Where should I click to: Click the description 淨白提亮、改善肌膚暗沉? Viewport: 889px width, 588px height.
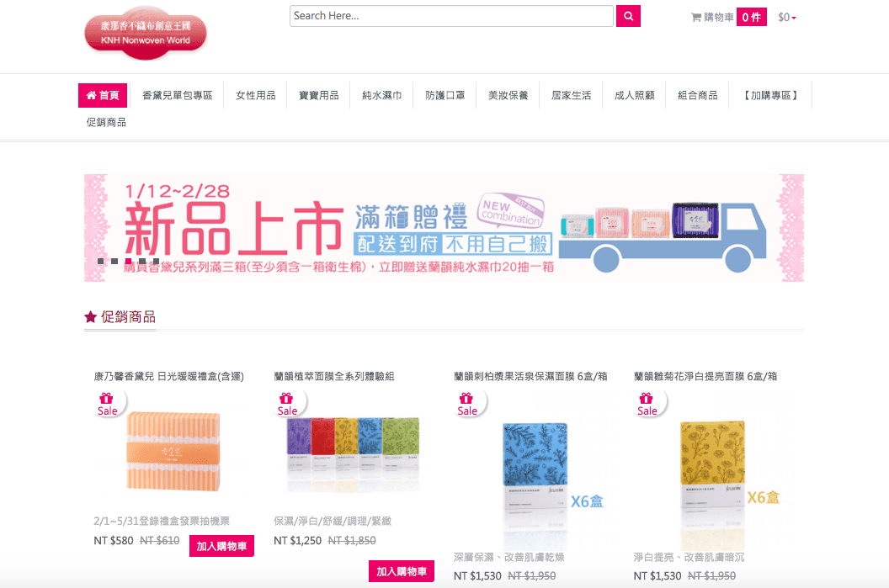click(689, 558)
